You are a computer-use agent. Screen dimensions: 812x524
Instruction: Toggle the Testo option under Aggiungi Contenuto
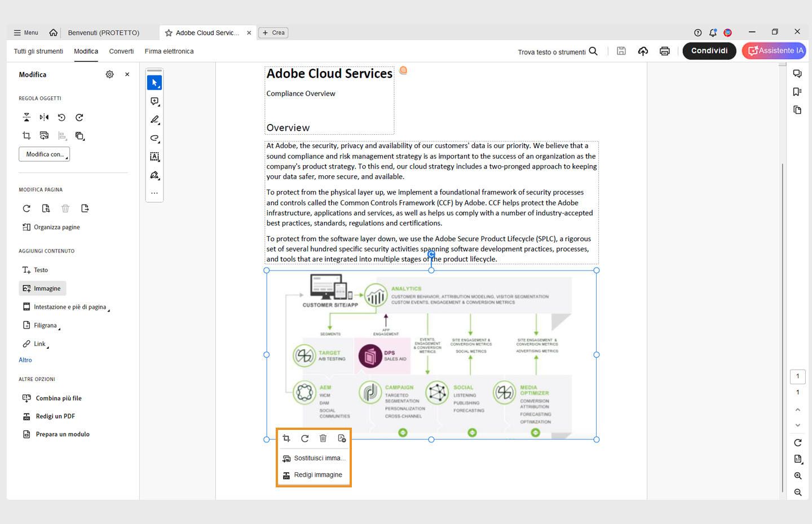click(x=35, y=269)
